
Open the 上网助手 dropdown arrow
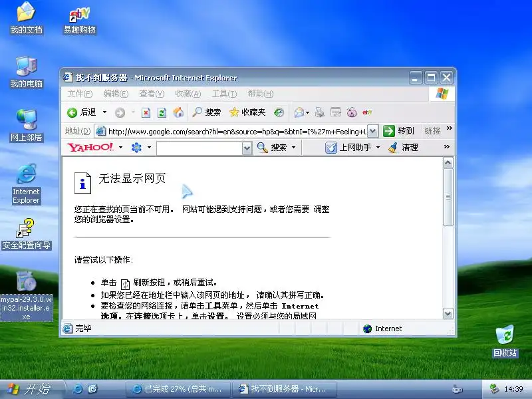(378, 147)
